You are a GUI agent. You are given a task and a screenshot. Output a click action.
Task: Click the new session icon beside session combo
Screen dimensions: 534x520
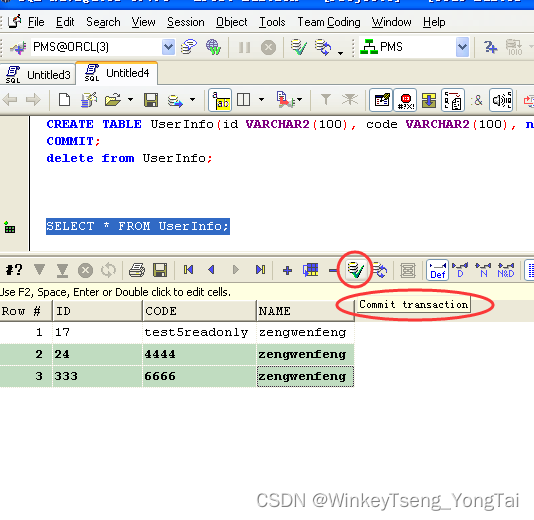pyautogui.click(x=189, y=47)
